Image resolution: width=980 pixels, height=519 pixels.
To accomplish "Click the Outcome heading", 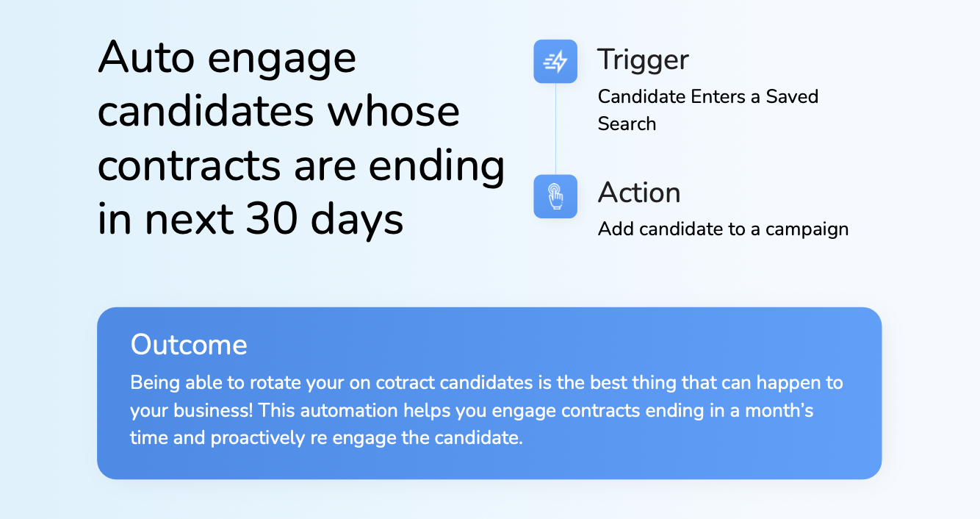I will (189, 345).
